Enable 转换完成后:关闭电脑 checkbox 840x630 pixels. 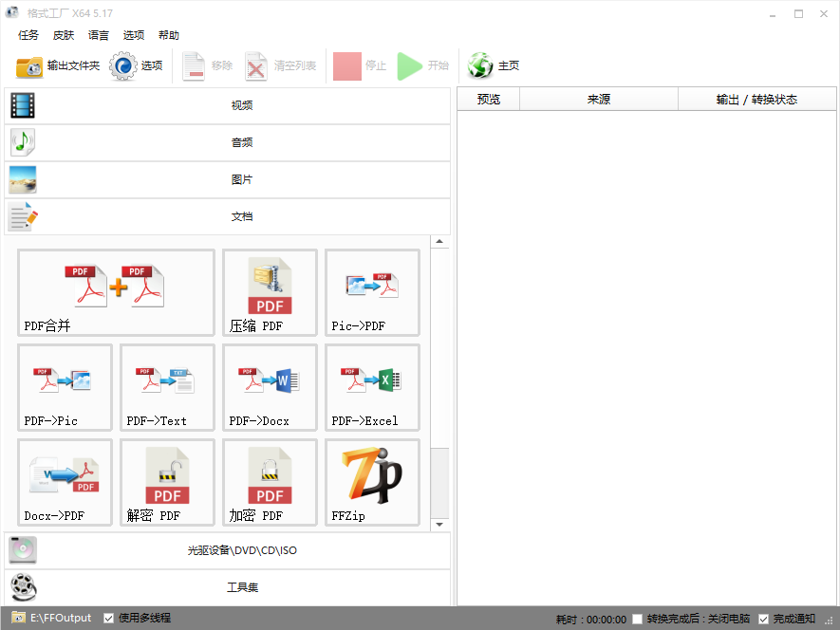pos(638,619)
